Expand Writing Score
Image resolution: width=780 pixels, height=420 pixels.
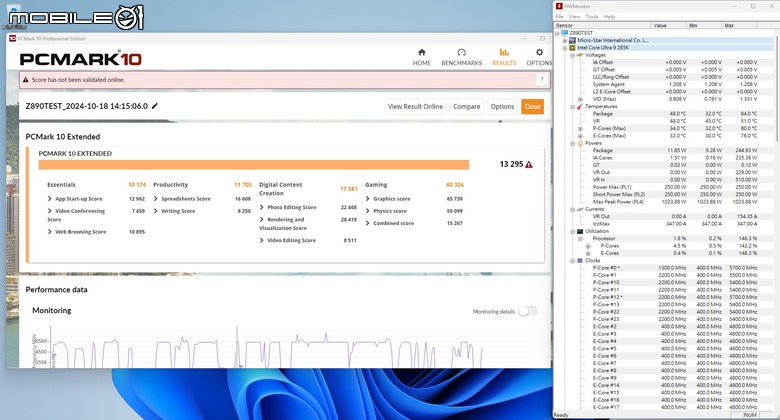coord(156,211)
